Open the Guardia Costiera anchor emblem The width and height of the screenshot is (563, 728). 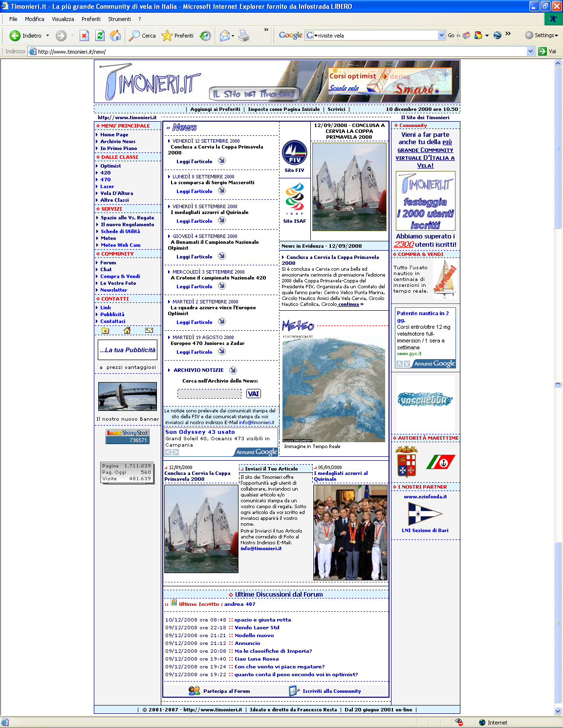point(441,462)
